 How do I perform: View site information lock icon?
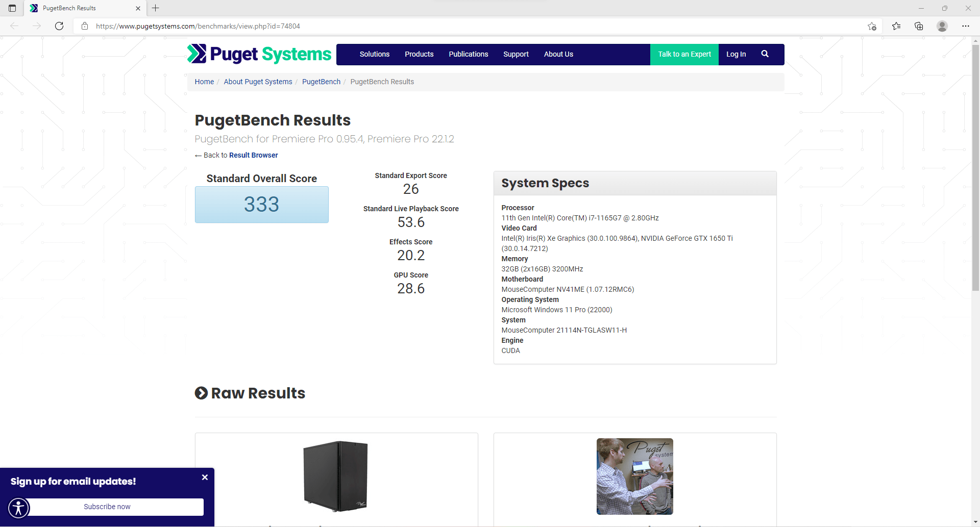click(85, 26)
